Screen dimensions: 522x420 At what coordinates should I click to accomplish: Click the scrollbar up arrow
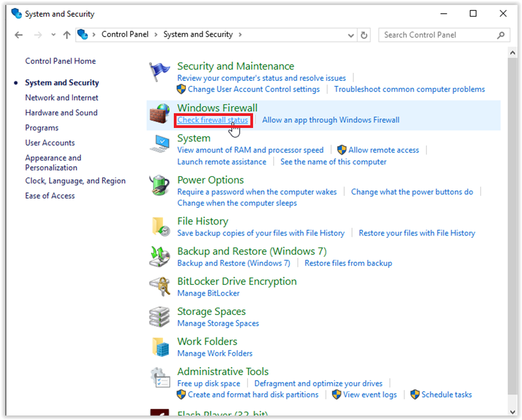pos(512,52)
